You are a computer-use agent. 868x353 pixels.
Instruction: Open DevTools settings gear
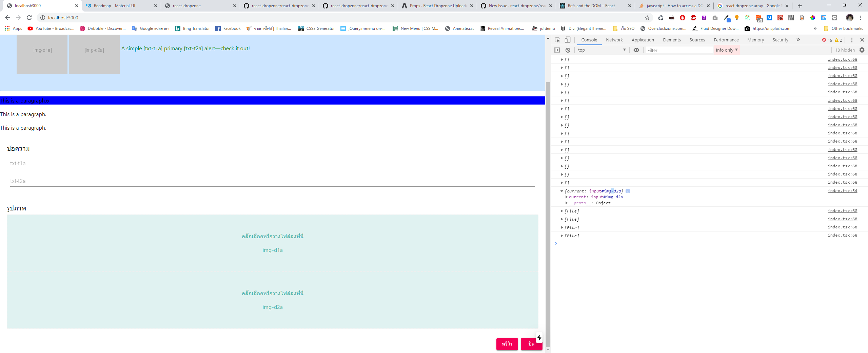tap(862, 50)
